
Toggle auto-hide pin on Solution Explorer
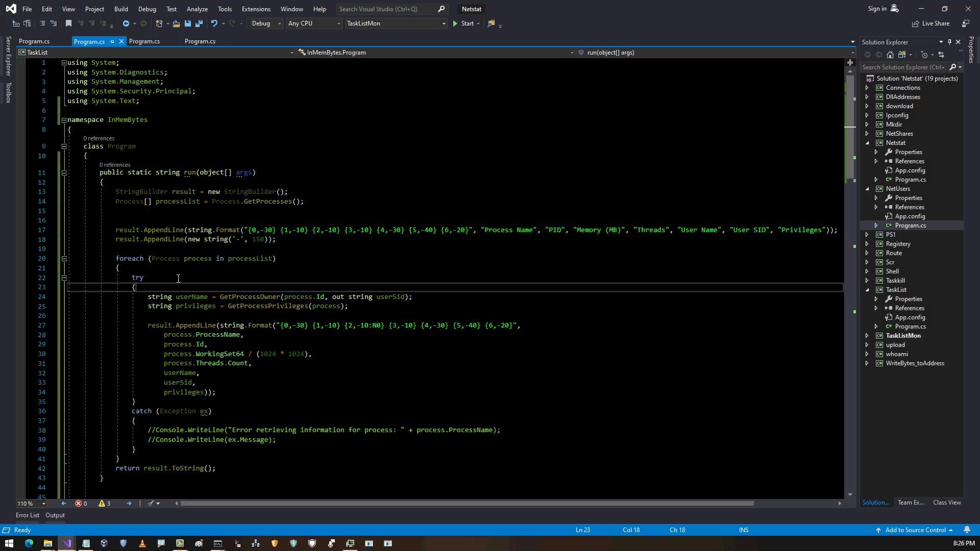pyautogui.click(x=949, y=42)
